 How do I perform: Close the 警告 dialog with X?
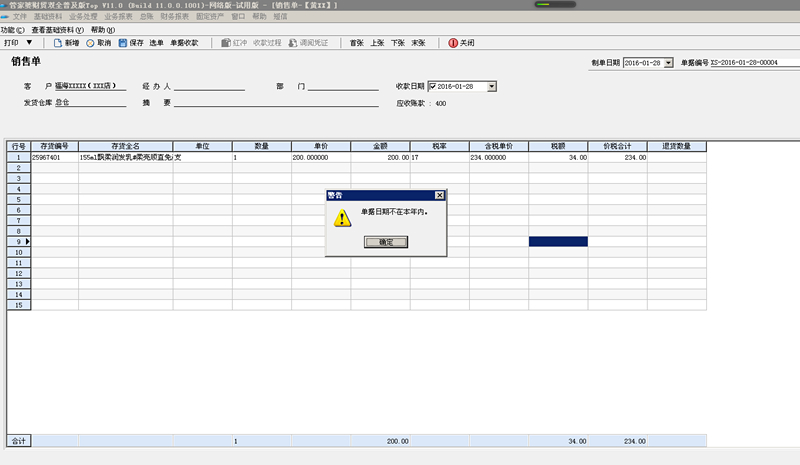pos(439,195)
